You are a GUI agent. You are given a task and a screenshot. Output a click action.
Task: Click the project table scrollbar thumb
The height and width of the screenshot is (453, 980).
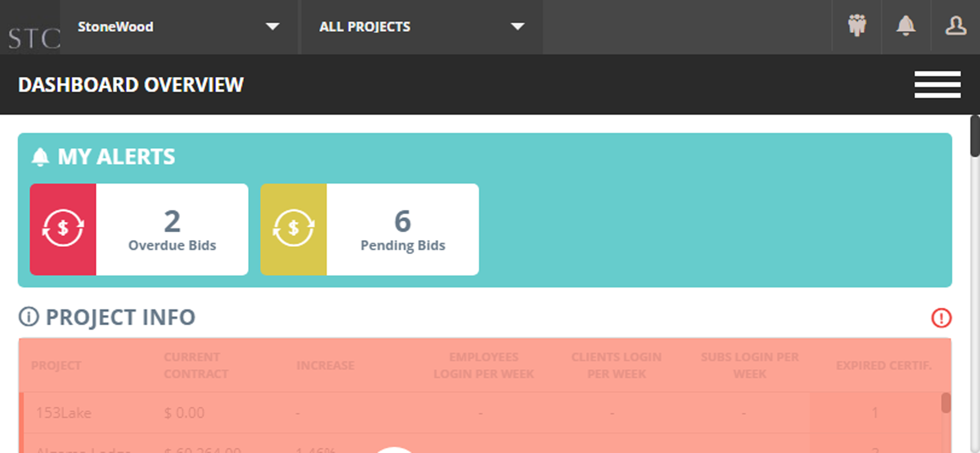[946, 403]
